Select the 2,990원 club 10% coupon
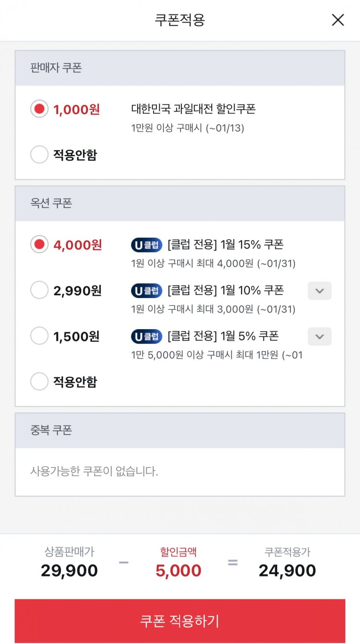 [39, 290]
